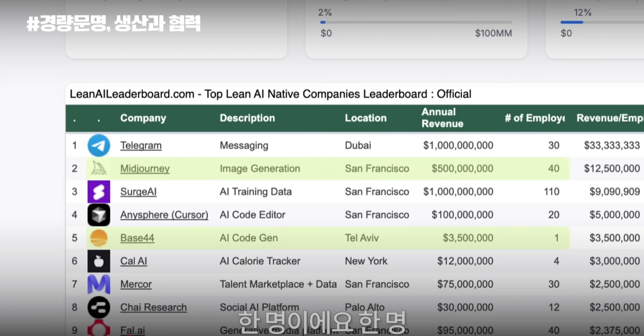Select the 'Palo Alto' location cell

pos(365,307)
